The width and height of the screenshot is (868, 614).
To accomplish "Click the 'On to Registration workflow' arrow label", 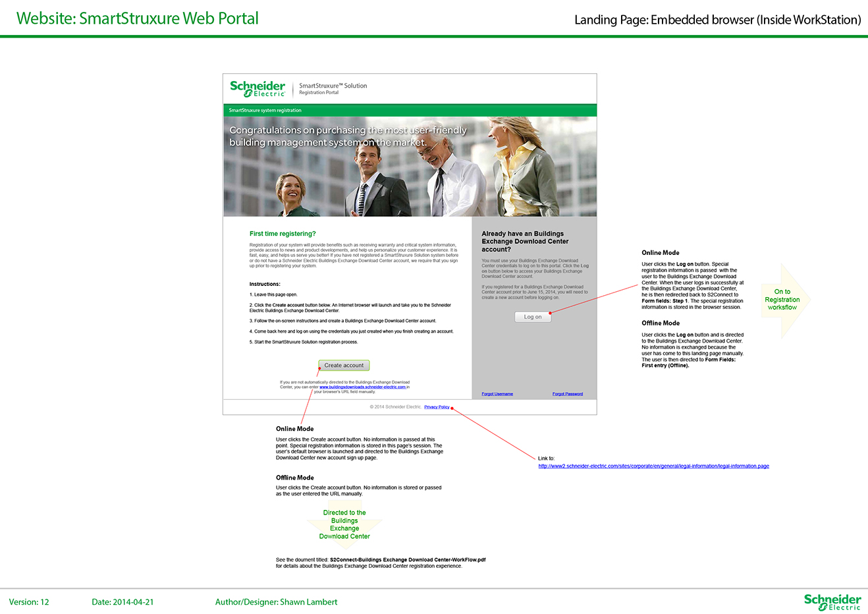I will click(782, 300).
